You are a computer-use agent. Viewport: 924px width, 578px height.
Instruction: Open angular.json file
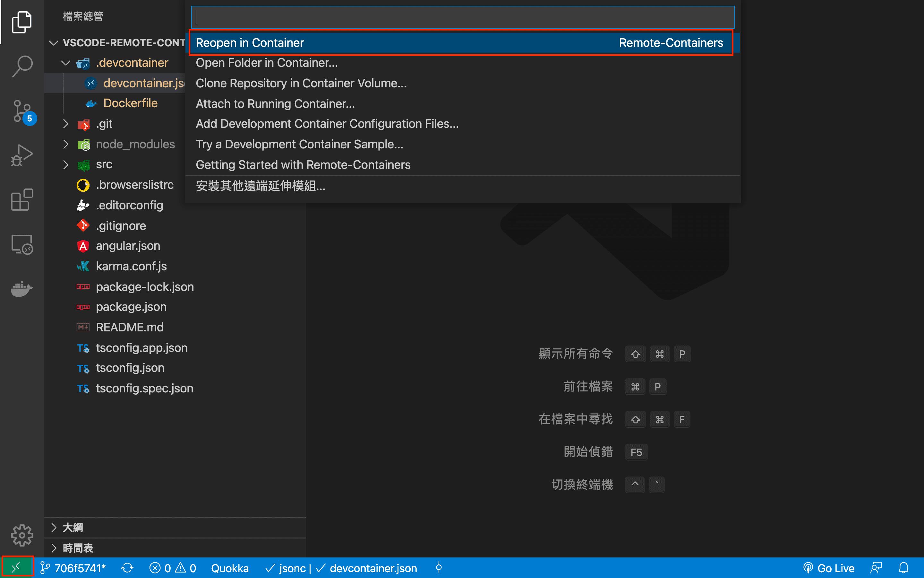click(x=175, y=246)
